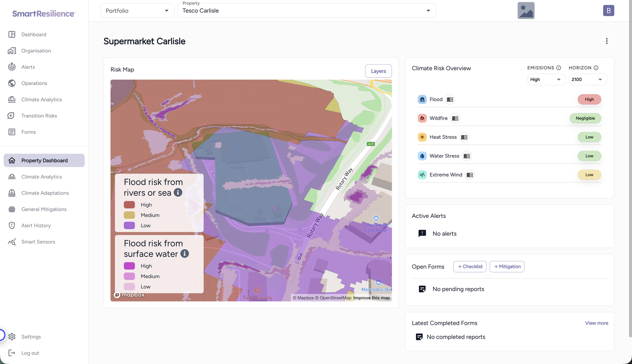632x364 pixels.
Task: Open the Wildfire guide book icon
Action: [455, 118]
